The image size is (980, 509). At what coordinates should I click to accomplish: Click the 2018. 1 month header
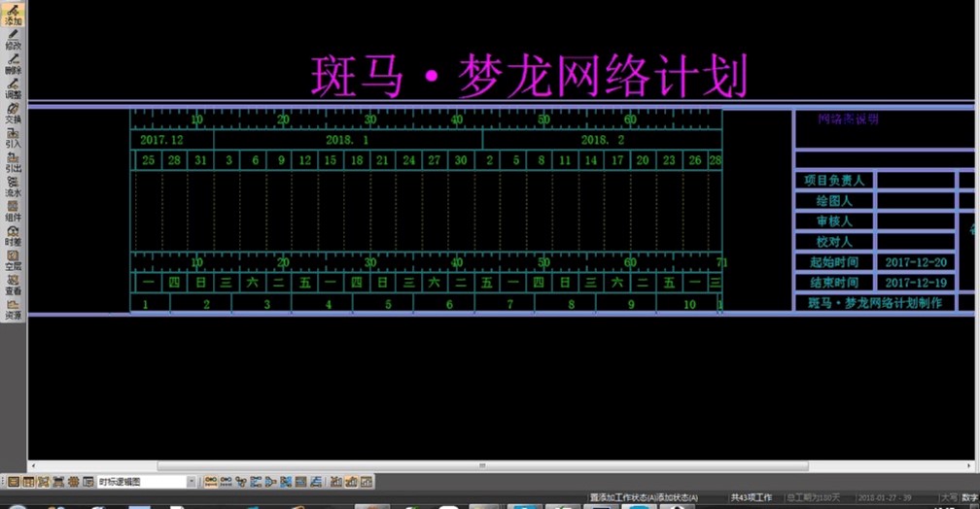tap(347, 140)
